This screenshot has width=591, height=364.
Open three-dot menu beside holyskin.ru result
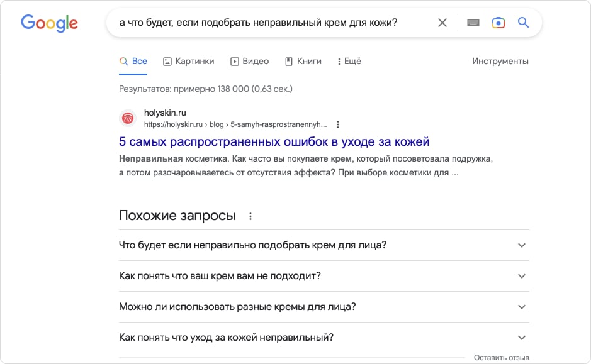[x=338, y=124]
